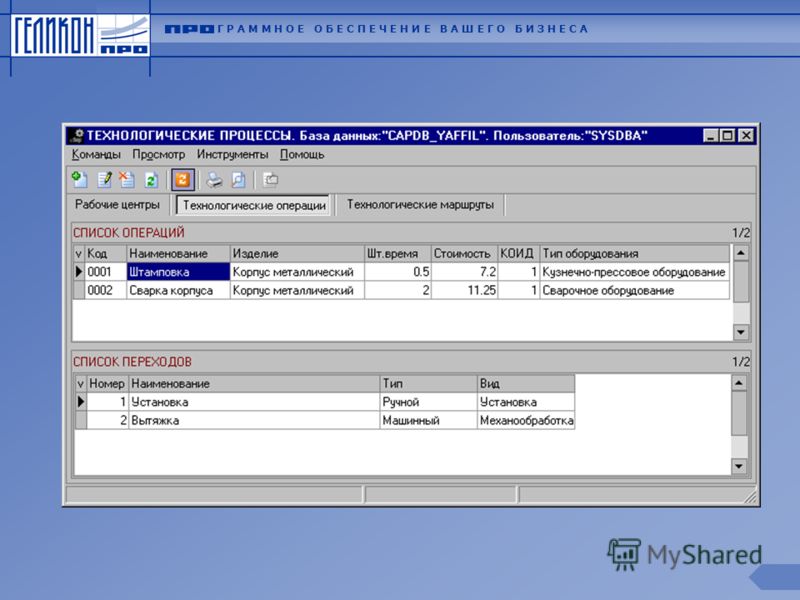Click the Тип column header in transitions

428,384
